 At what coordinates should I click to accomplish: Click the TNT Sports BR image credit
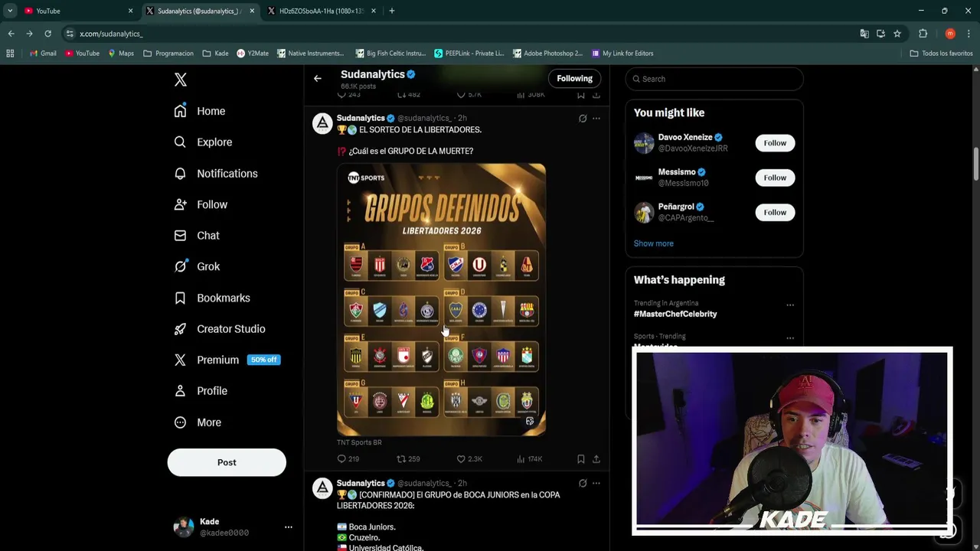[359, 442]
